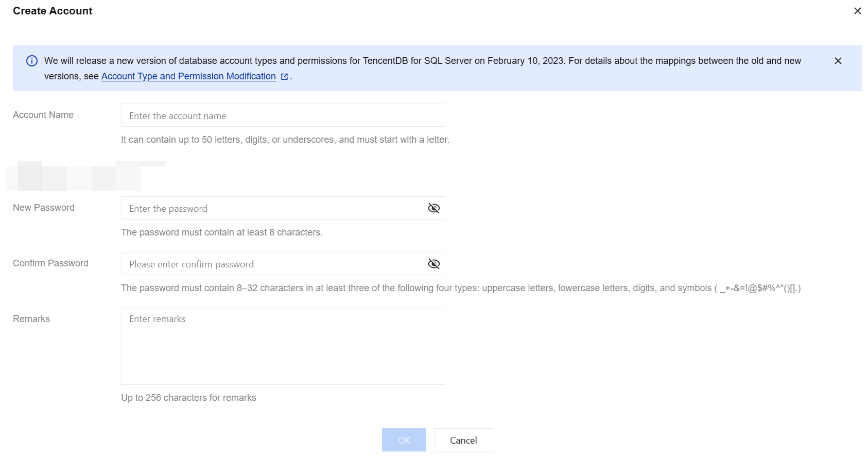Show the New Password characters with eye icon
This screenshot has height=457, width=868.
pyautogui.click(x=433, y=208)
